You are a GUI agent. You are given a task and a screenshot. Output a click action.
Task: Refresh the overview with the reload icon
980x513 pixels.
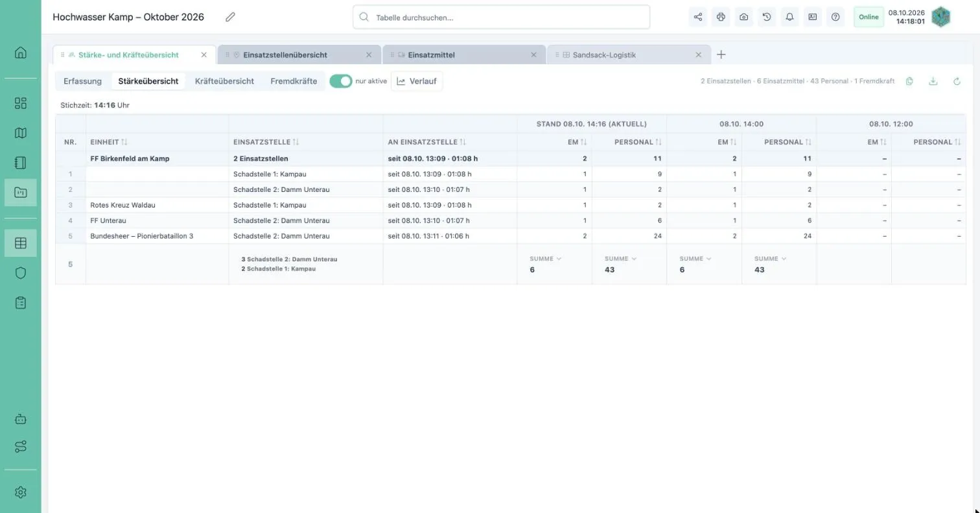[x=957, y=81]
